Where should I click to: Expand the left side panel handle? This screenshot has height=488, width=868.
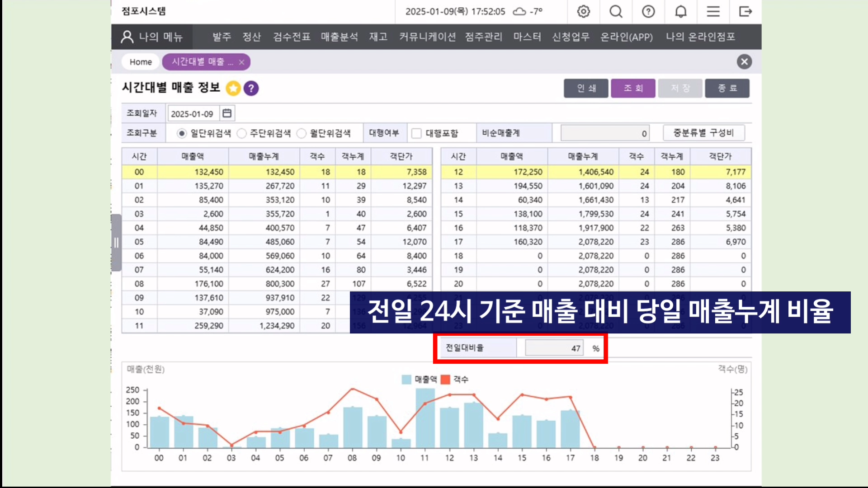(116, 243)
